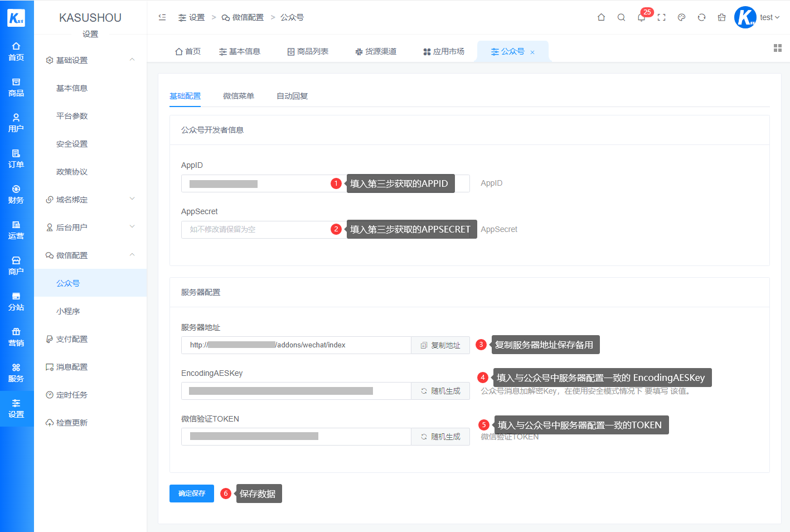
Task: Open the test user dropdown
Action: tap(769, 17)
